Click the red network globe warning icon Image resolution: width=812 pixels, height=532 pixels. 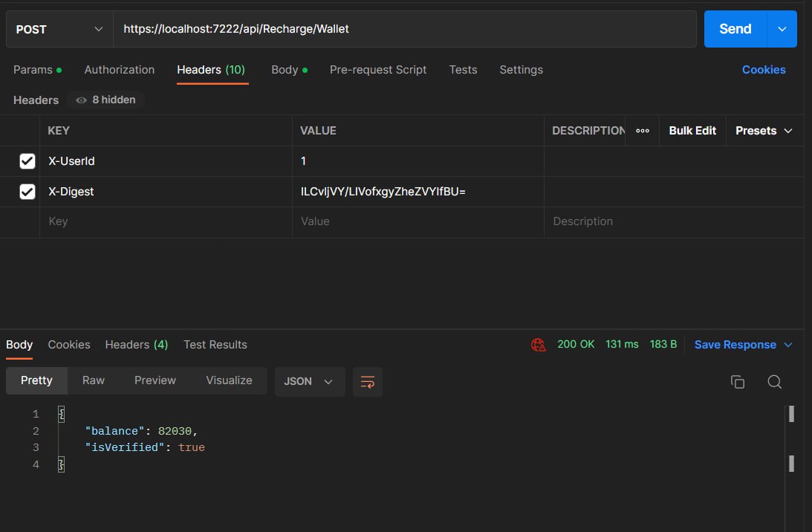coord(538,345)
